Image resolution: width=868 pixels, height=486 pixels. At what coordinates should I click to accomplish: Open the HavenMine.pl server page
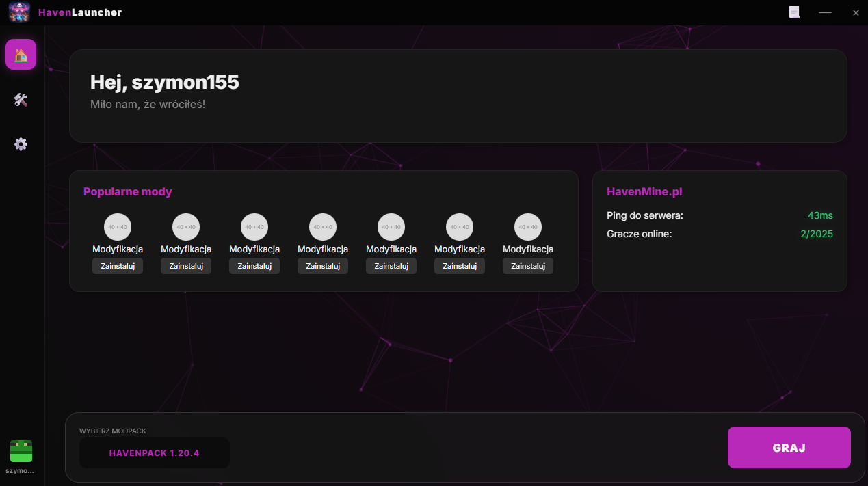pyautogui.click(x=644, y=191)
